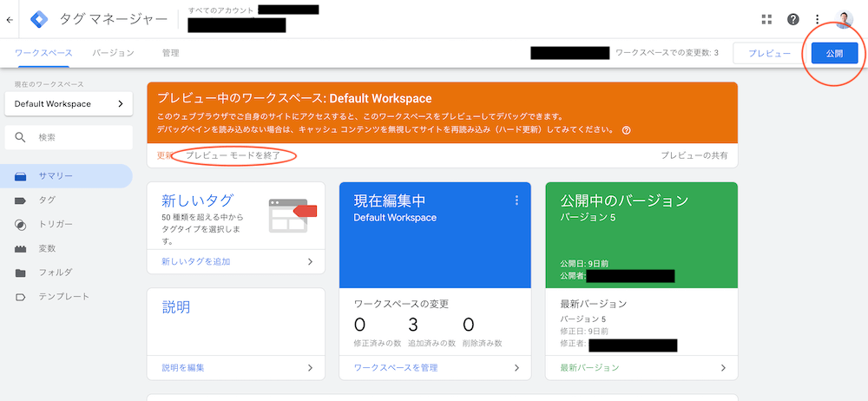The height and width of the screenshot is (401, 868).
Task: Click the search magnifier icon
Action: point(21,137)
